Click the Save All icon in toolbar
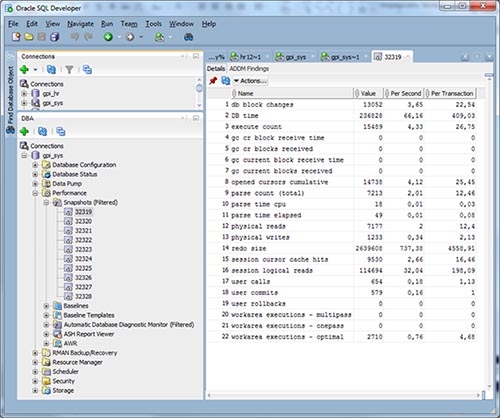 click(55, 37)
